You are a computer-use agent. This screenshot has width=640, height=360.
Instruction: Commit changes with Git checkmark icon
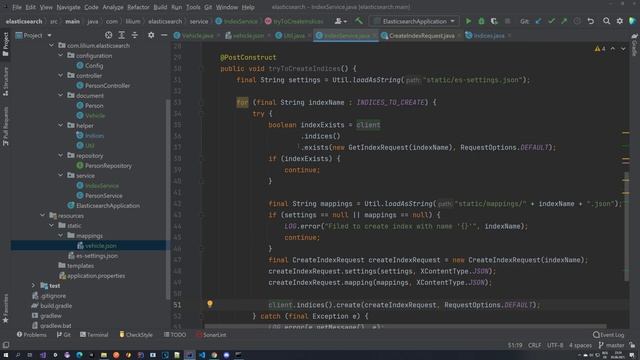pyautogui.click(x=551, y=21)
